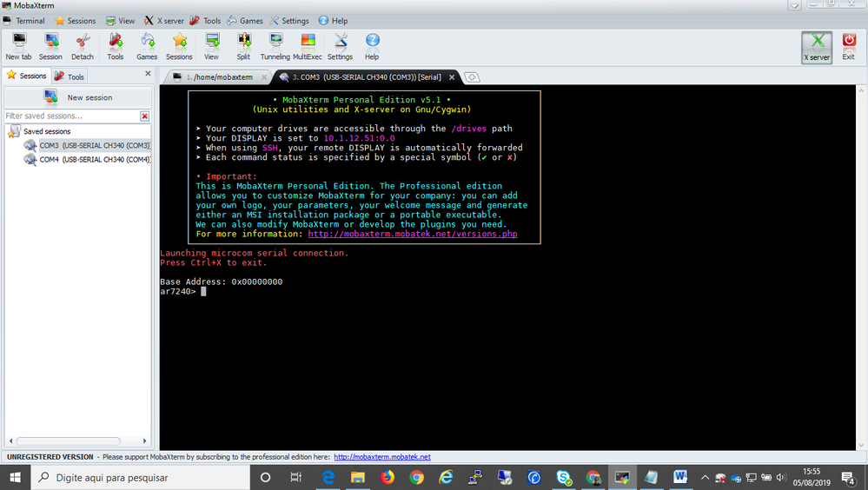This screenshot has height=490, width=868.
Task: Select the COM4 USB-SERIAL CH340 session
Action: tap(87, 160)
